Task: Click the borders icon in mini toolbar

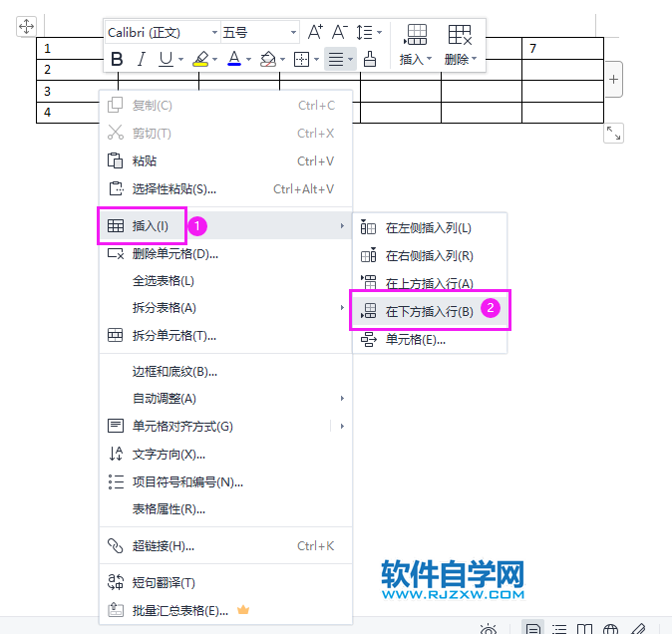Action: 301,59
